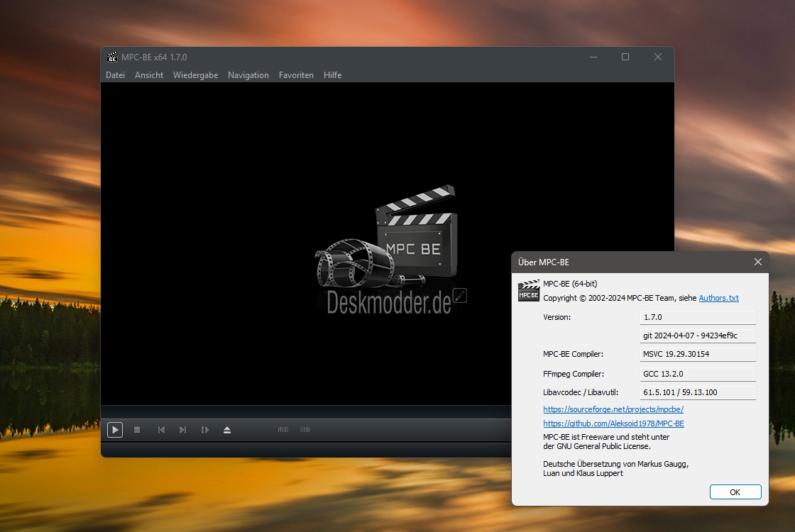The image size is (795, 532).
Task: Click the 'MPC-BE Compiler:' label
Action: 573,354
